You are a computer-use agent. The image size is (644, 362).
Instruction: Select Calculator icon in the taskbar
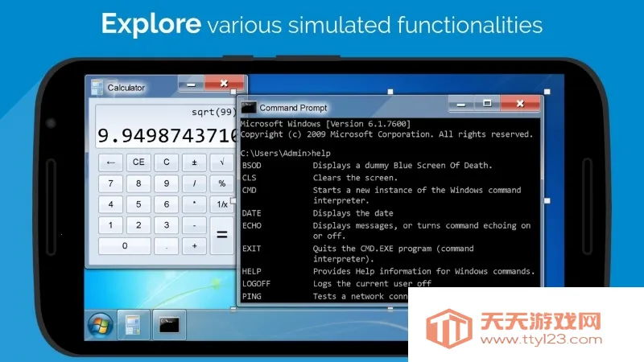tap(133, 325)
